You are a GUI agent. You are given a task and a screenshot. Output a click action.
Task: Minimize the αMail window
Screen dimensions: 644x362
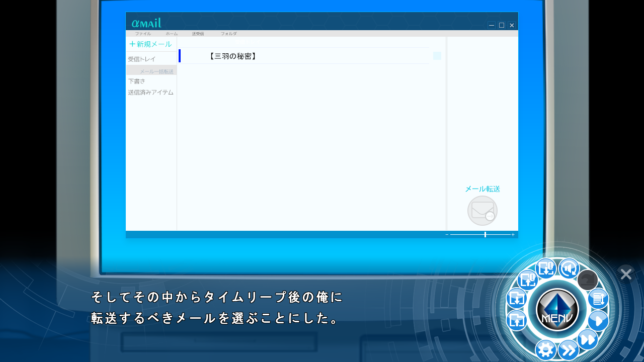492,25
